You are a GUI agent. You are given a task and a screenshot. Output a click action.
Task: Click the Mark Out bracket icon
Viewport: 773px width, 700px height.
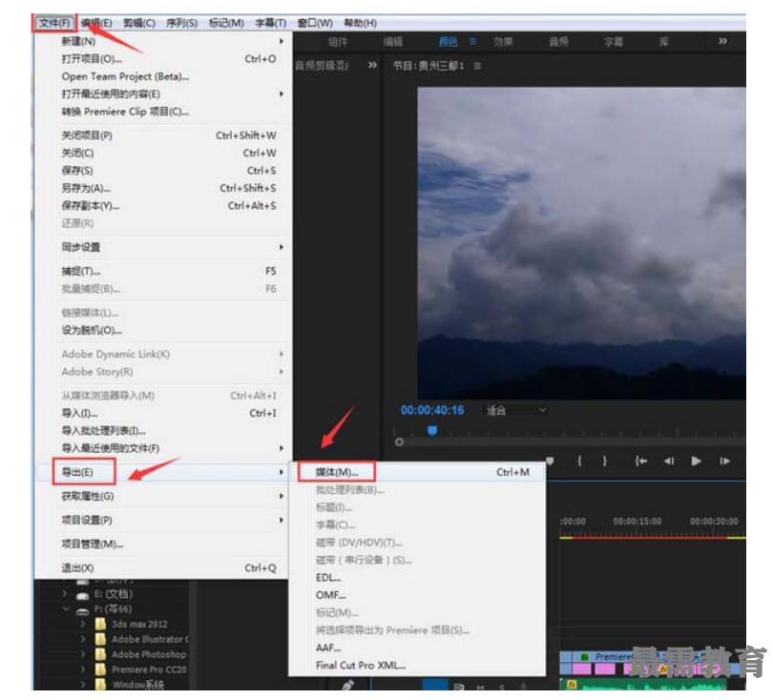point(605,462)
